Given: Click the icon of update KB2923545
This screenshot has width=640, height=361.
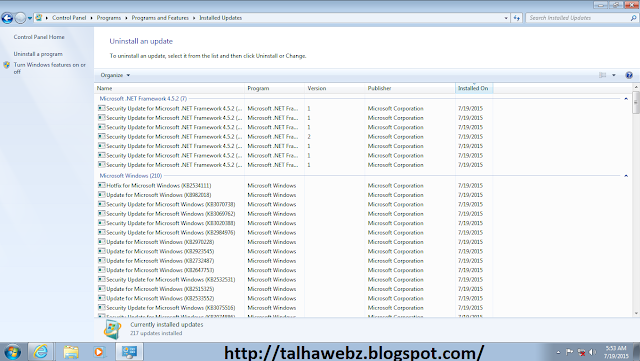Looking at the screenshot, I should pyautogui.click(x=102, y=251).
